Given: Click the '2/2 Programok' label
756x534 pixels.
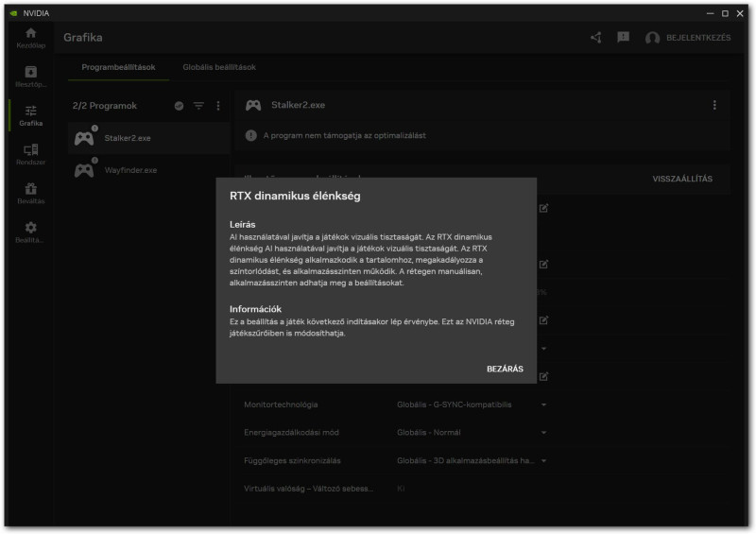Looking at the screenshot, I should pos(105,106).
